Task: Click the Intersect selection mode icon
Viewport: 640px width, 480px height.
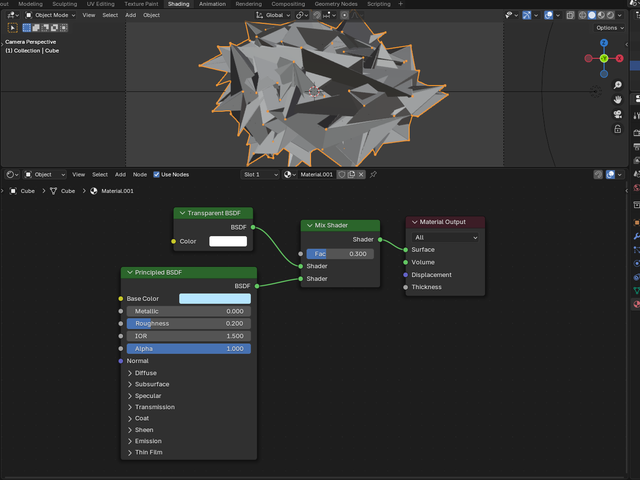Action: click(64, 28)
